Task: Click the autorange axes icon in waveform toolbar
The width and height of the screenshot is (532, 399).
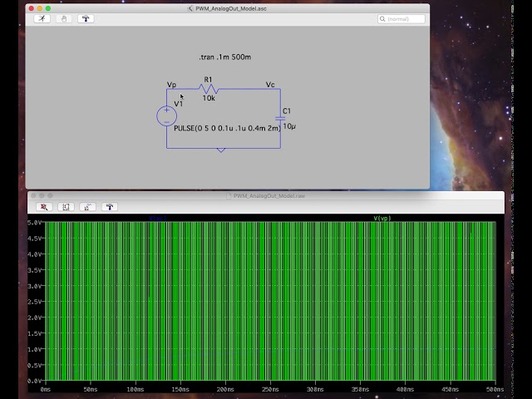Action: [x=66, y=207]
